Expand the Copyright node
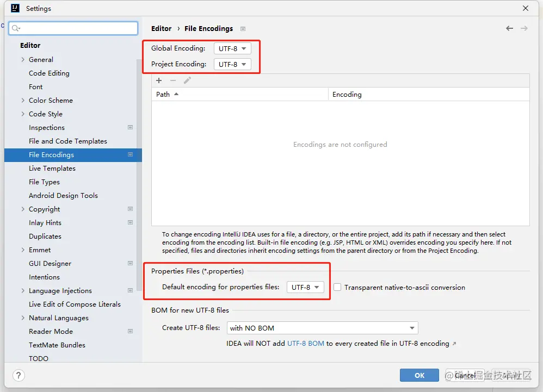Image resolution: width=543 pixels, height=392 pixels. click(x=23, y=209)
